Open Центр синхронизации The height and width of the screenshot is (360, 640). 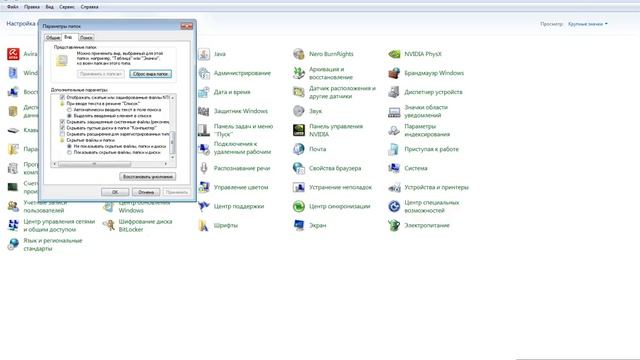(x=332, y=206)
